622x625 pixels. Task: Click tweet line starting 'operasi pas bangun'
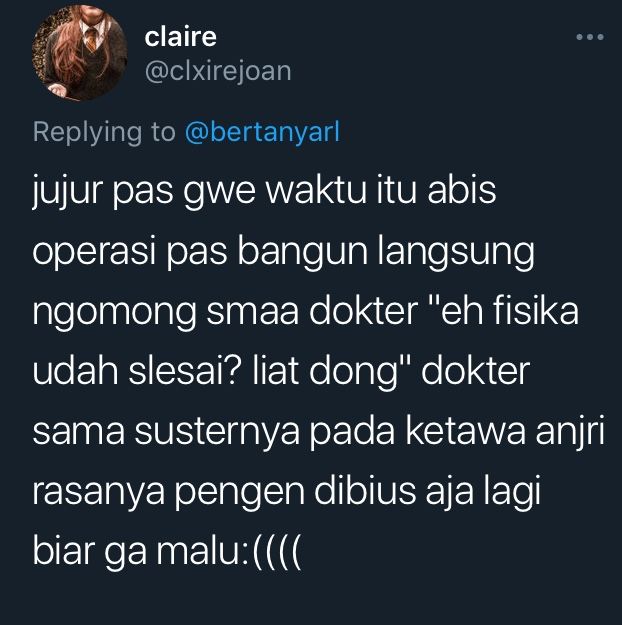tap(283, 251)
